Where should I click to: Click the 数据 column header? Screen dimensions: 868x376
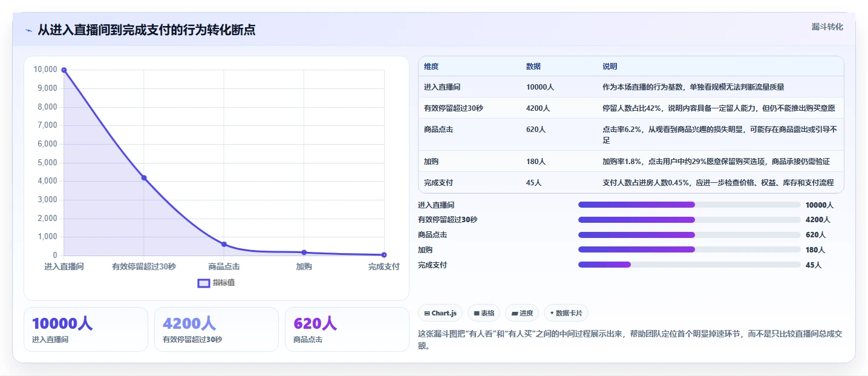click(x=534, y=67)
